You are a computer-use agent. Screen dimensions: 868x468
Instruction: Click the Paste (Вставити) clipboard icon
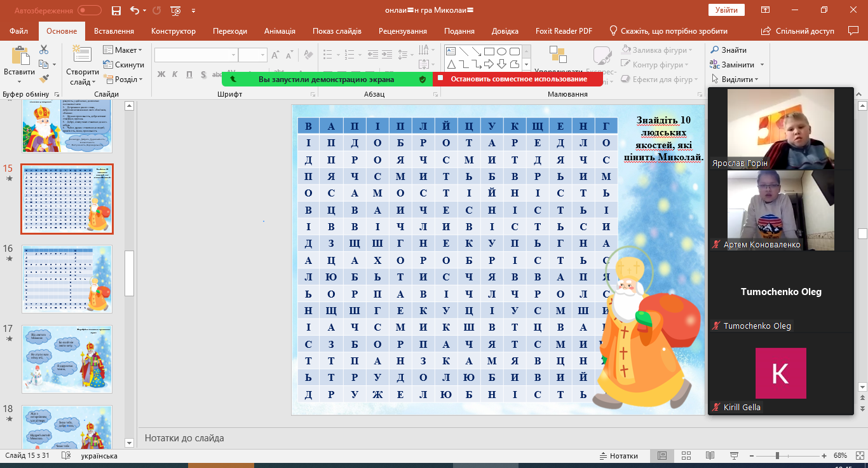point(20,56)
